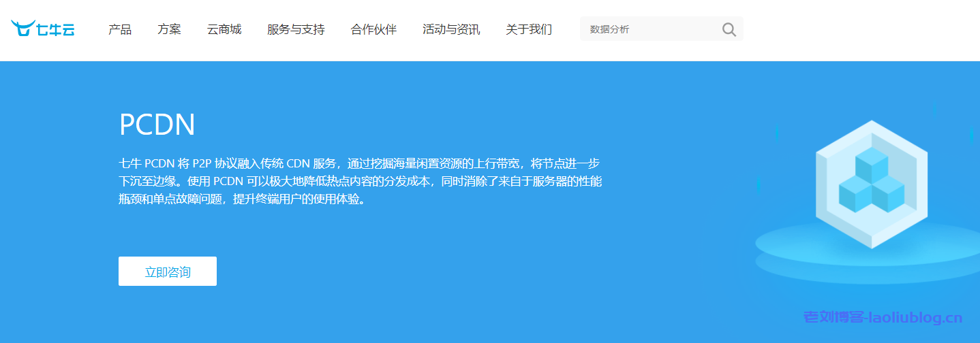Open 活动与资讯 menu
This screenshot has width=980, height=343.
pyautogui.click(x=451, y=29)
